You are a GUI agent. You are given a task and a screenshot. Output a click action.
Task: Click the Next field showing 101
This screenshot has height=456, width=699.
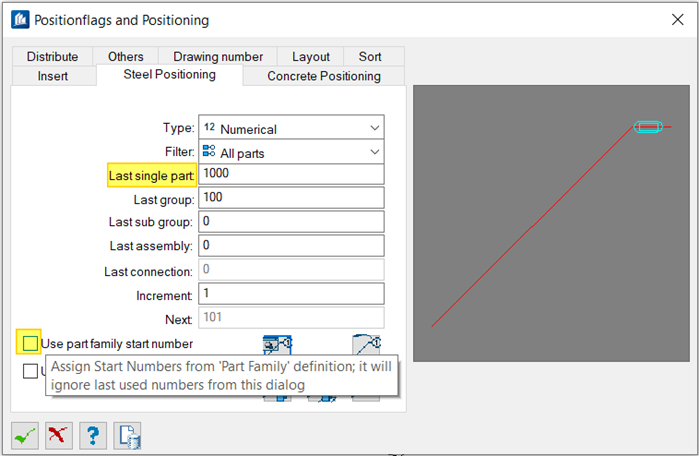pos(291,317)
